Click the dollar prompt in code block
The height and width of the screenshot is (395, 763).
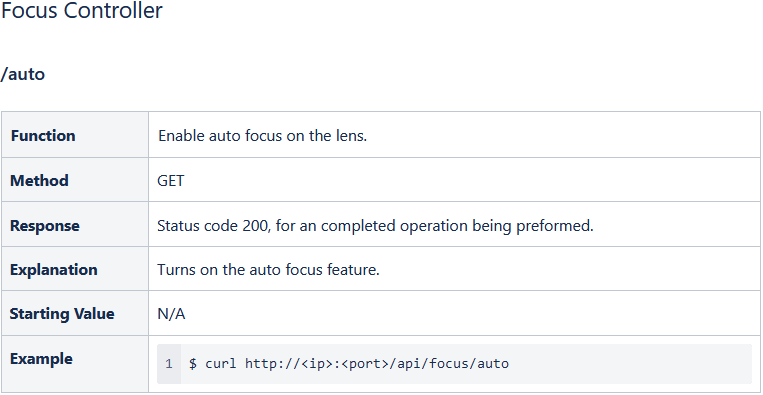(x=193, y=364)
